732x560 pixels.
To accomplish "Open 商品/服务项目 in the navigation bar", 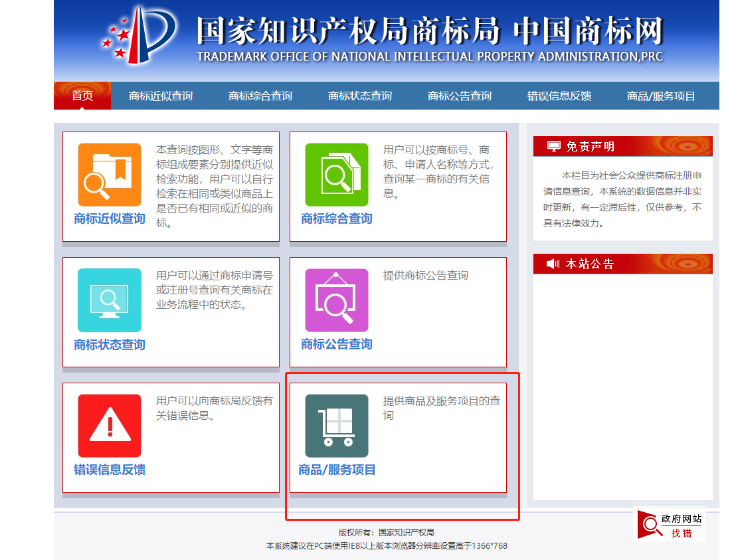I will click(661, 96).
